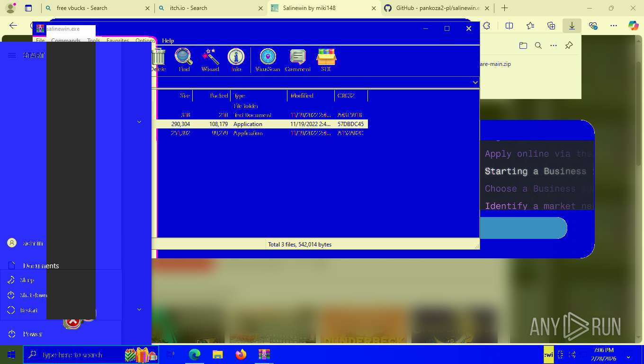
Task: Sort by Modified column header
Action: click(311, 96)
